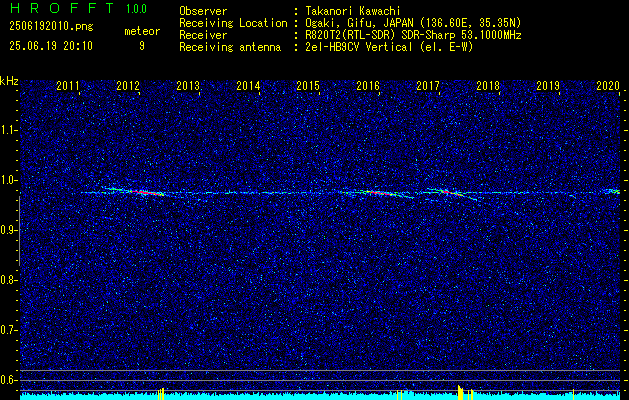This screenshot has height=400, width=629.
Task: Click the gray vertical bar beside the 0.9 kHz label
Action: 19,231
